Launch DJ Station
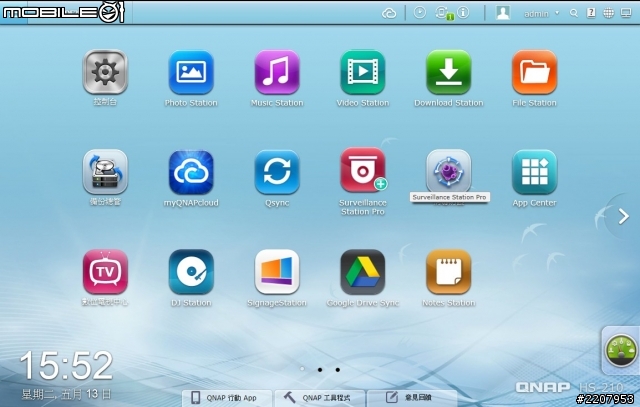Image resolution: width=640 pixels, height=407 pixels. (191, 271)
